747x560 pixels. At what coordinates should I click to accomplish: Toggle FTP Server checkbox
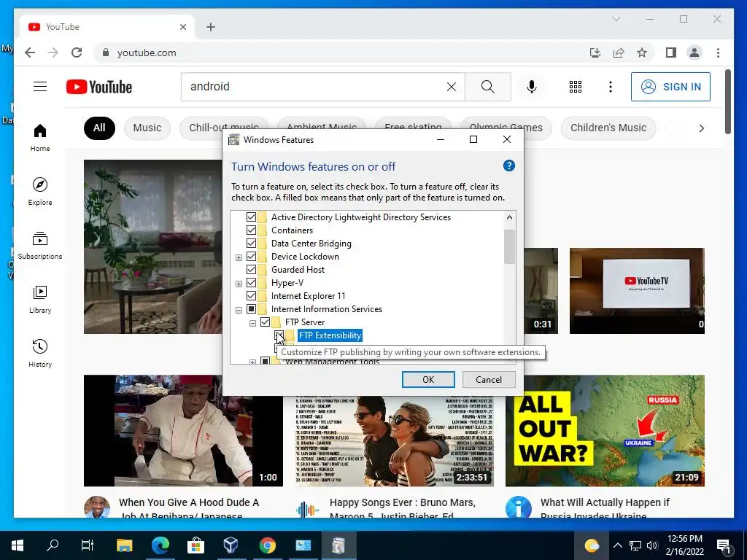[x=265, y=322]
